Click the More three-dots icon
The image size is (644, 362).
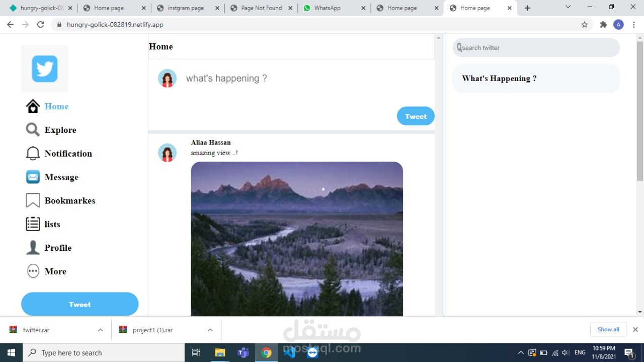[32, 271]
